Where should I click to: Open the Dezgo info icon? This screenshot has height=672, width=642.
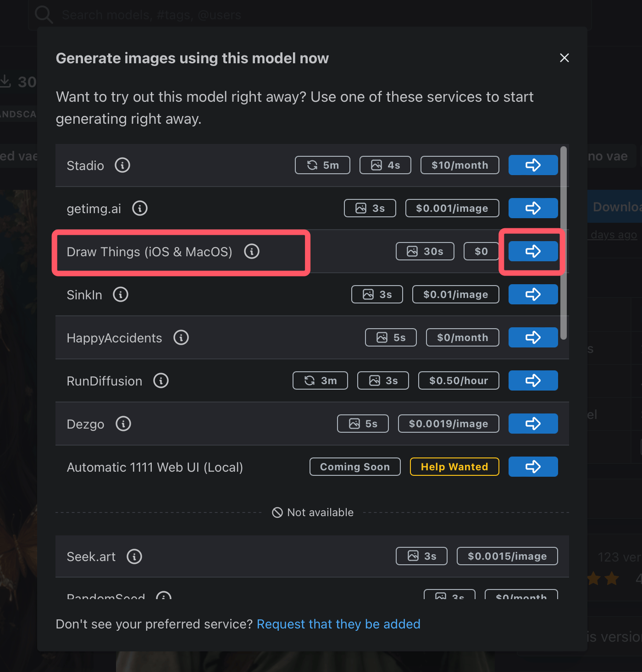(x=123, y=424)
